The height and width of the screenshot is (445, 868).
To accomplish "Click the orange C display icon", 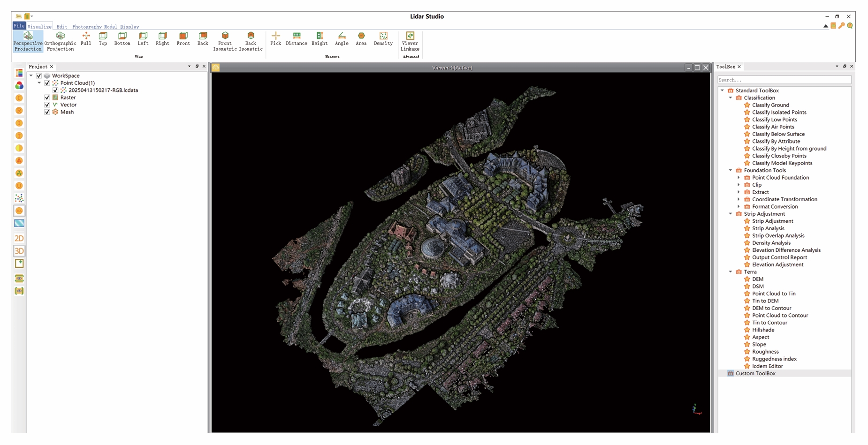I will pyautogui.click(x=19, y=98).
